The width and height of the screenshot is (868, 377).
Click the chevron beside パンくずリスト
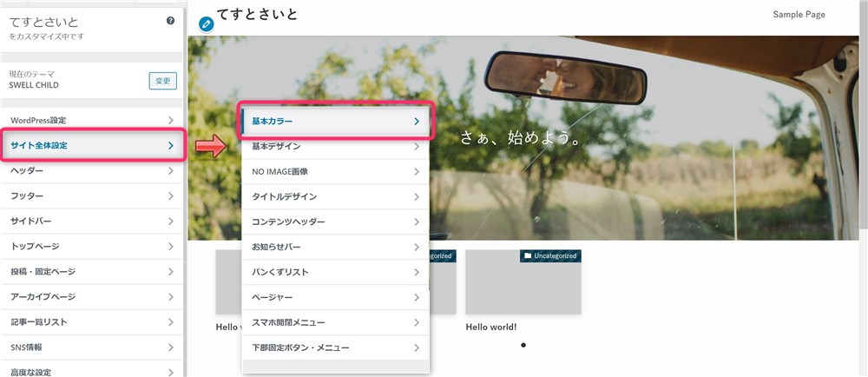(x=417, y=273)
